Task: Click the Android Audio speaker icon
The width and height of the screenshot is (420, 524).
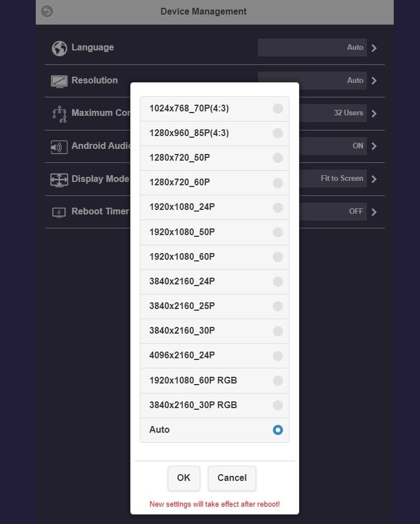Action: pyautogui.click(x=59, y=147)
